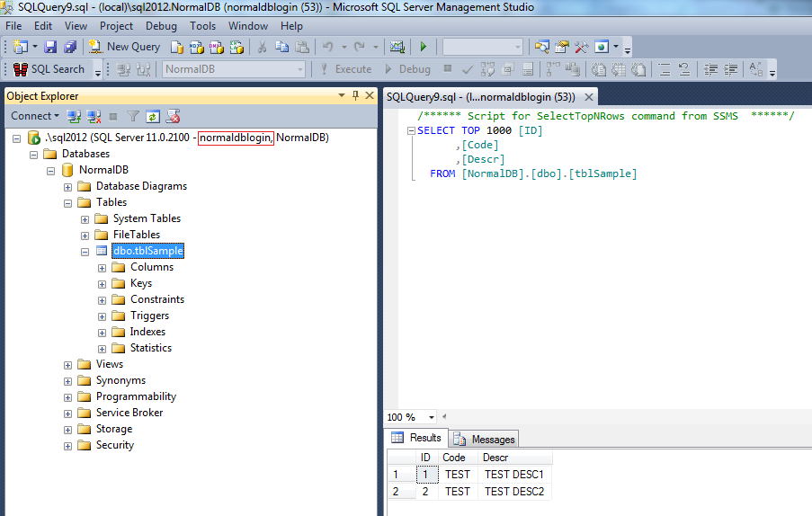Click Cancel Executing Query stop icon
Image resolution: width=812 pixels, height=516 pixels.
coord(448,69)
